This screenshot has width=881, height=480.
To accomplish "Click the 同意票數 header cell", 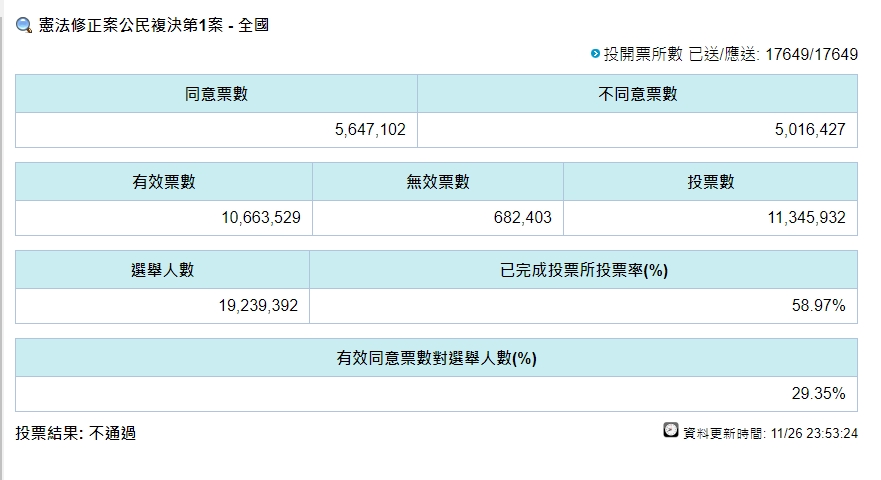I will pyautogui.click(x=216, y=94).
